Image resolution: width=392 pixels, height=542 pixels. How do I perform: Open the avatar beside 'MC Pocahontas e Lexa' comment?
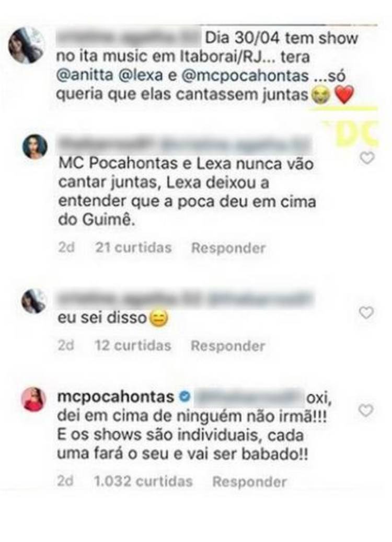34,146
